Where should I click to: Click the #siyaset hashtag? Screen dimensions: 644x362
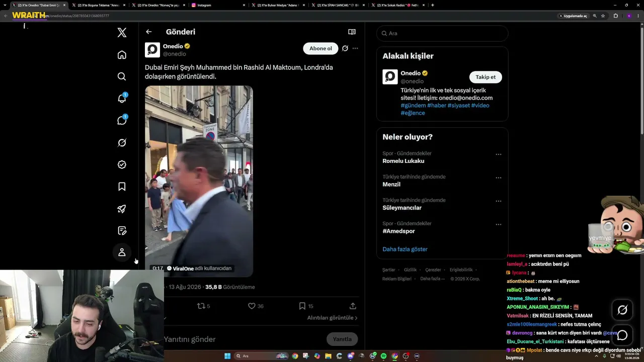click(x=458, y=106)
